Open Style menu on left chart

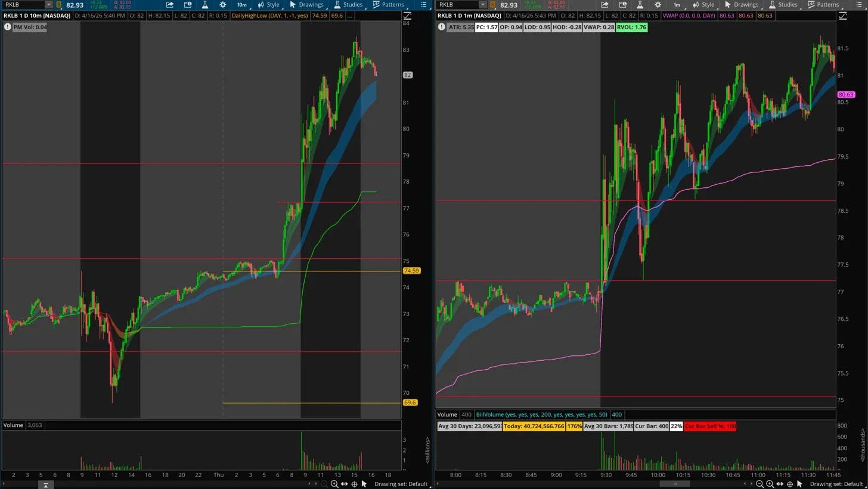coord(269,5)
